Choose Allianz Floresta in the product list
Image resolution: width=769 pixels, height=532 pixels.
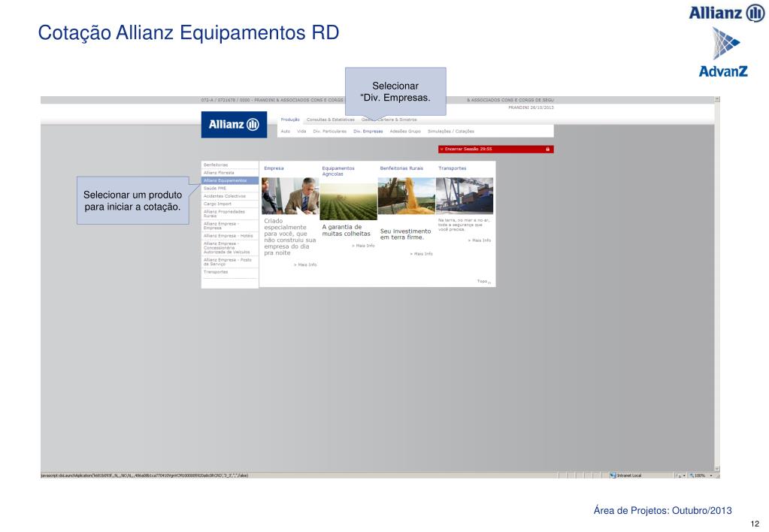pos(230,173)
